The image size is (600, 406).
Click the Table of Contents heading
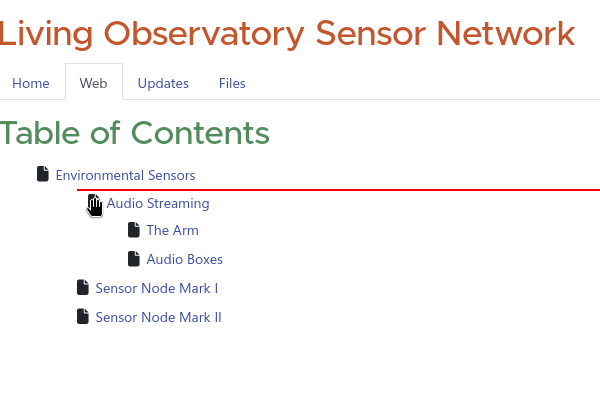pyautogui.click(x=135, y=133)
